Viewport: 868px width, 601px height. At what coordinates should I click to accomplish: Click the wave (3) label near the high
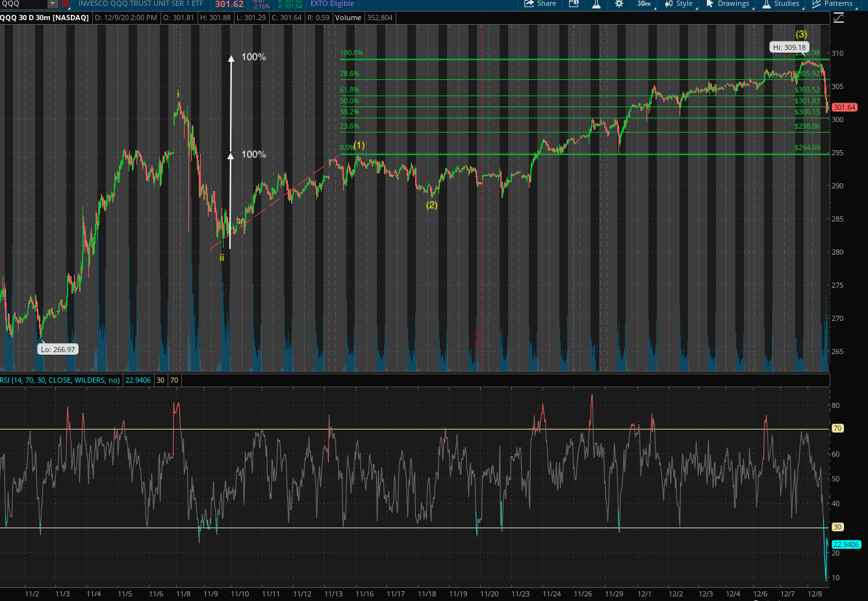tap(801, 34)
